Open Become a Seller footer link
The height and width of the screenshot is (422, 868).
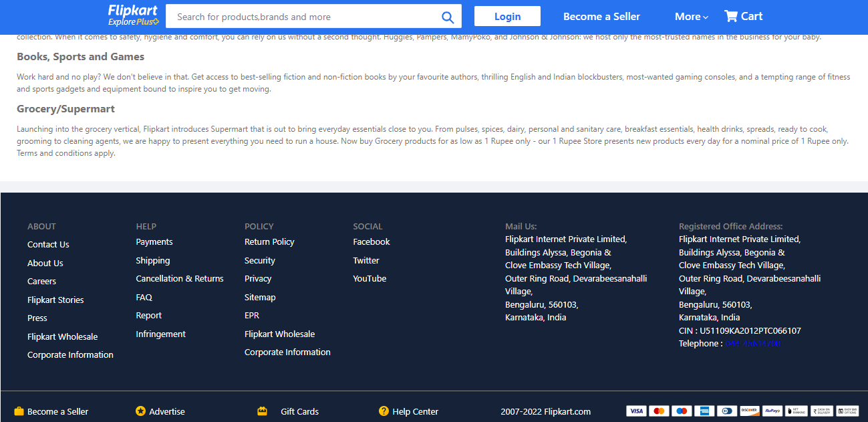(x=57, y=412)
